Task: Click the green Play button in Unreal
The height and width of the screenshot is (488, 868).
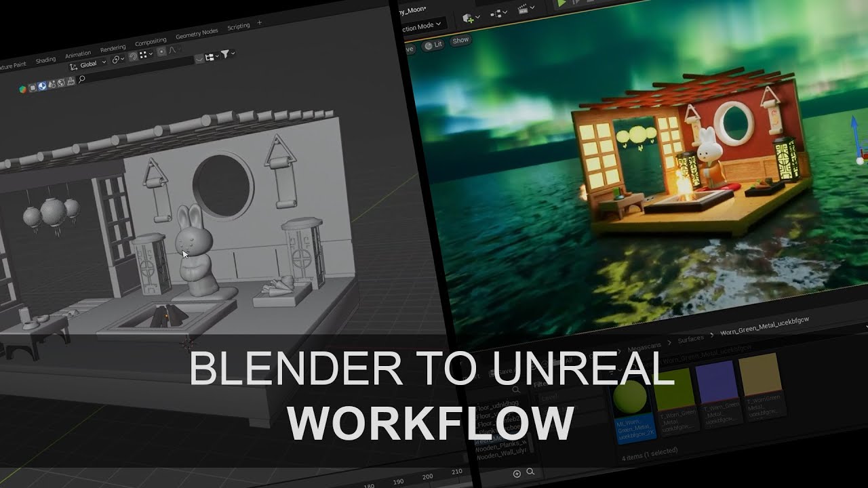Action: coord(561,3)
